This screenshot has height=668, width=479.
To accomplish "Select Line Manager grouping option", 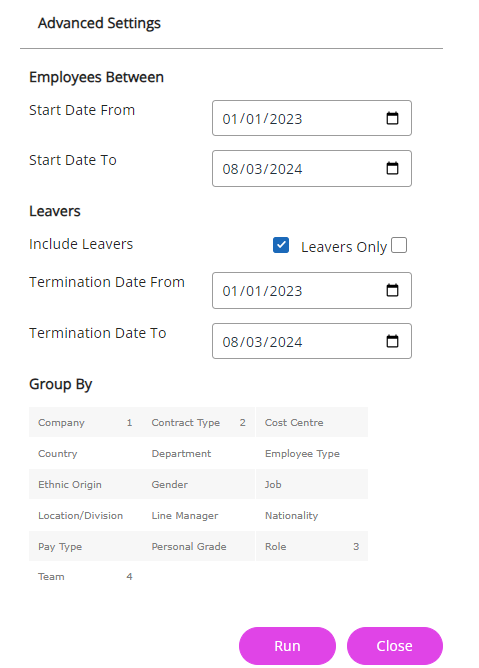I will 199,515.
